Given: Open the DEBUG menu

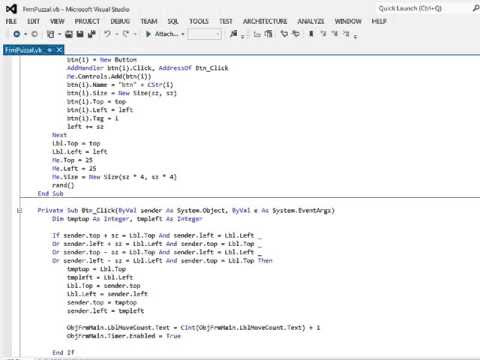Looking at the screenshot, I should pos(120,21).
